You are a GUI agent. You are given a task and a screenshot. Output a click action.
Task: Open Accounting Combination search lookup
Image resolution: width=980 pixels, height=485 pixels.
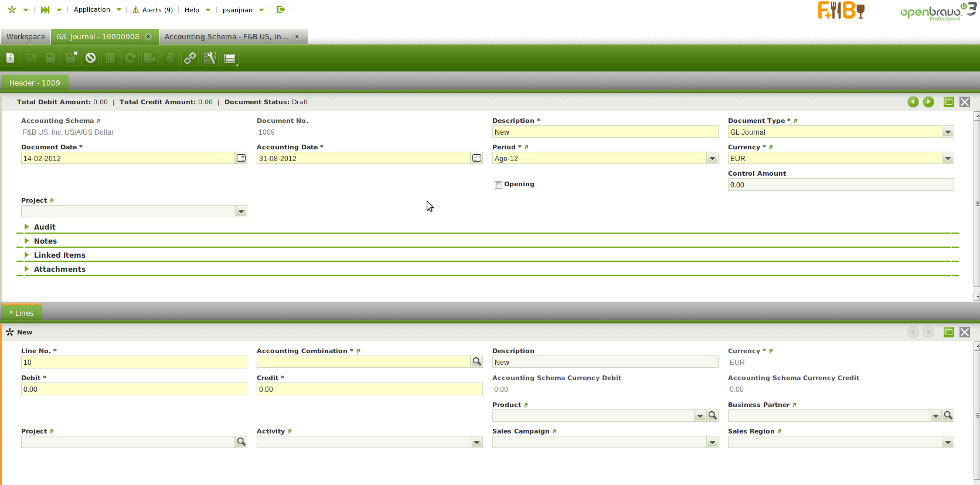coord(477,362)
